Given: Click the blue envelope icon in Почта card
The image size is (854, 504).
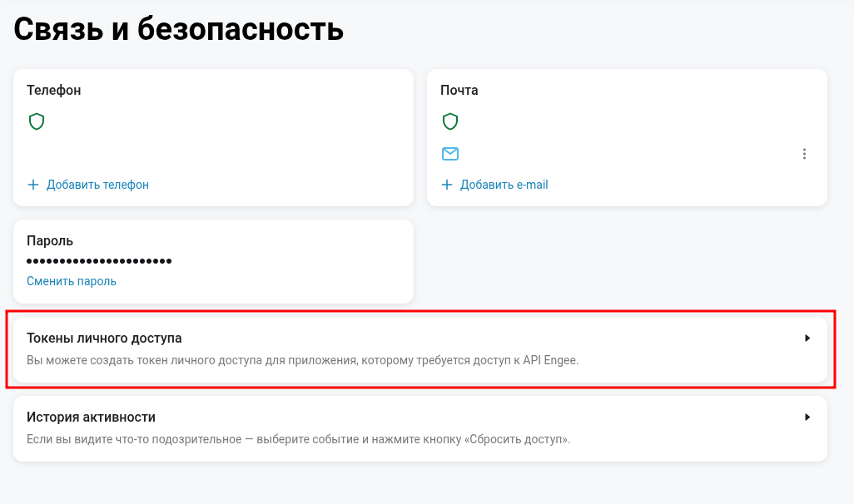Looking at the screenshot, I should (x=449, y=154).
